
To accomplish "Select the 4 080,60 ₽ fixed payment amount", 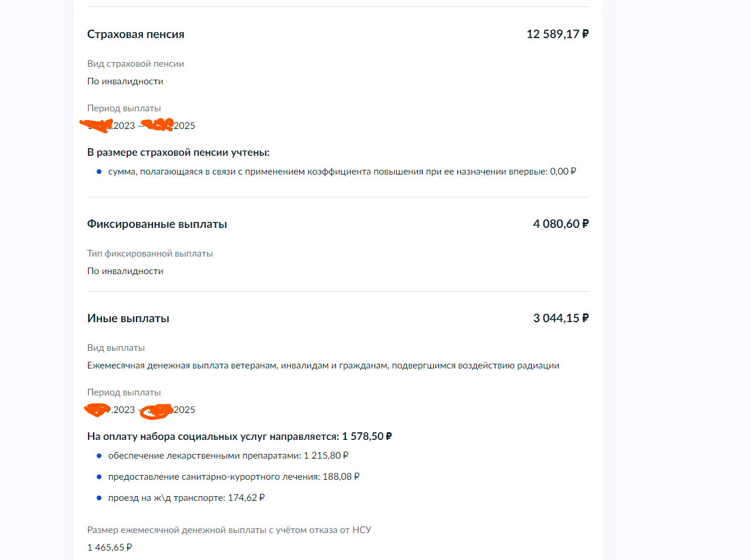I will point(560,224).
